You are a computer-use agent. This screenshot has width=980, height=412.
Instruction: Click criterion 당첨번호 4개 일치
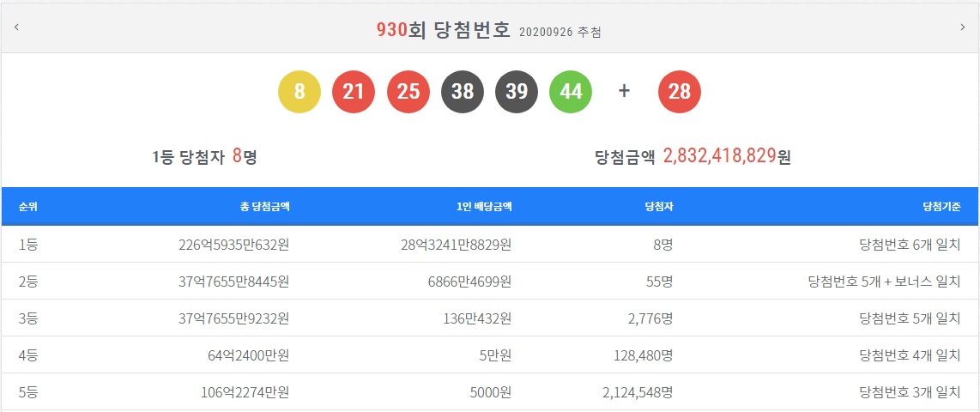[910, 355]
